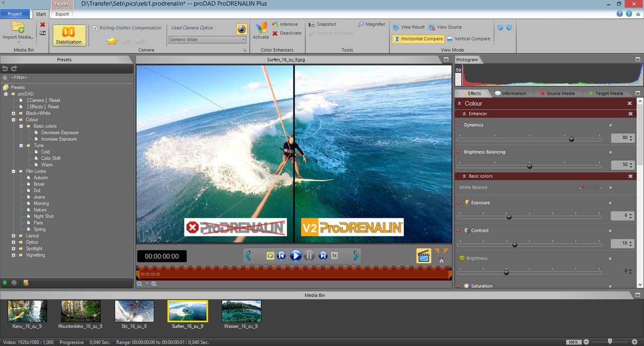Image resolution: width=644 pixels, height=346 pixels.
Task: Switch to View Source mode
Action: pos(445,27)
